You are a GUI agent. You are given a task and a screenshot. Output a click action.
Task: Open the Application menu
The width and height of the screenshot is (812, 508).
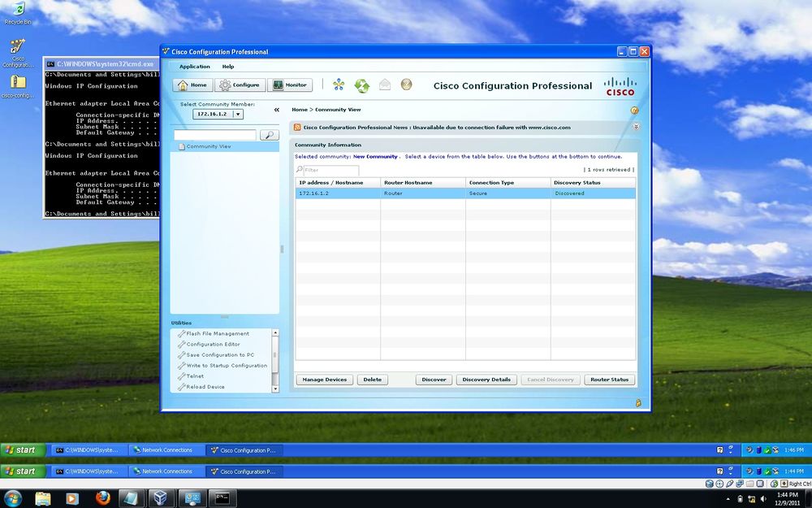tap(194, 67)
